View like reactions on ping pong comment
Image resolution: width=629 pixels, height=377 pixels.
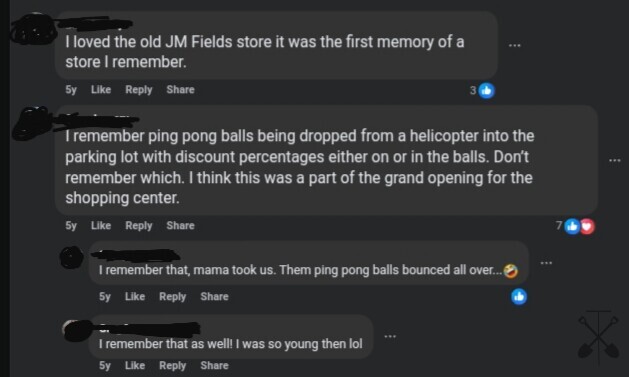(x=572, y=227)
